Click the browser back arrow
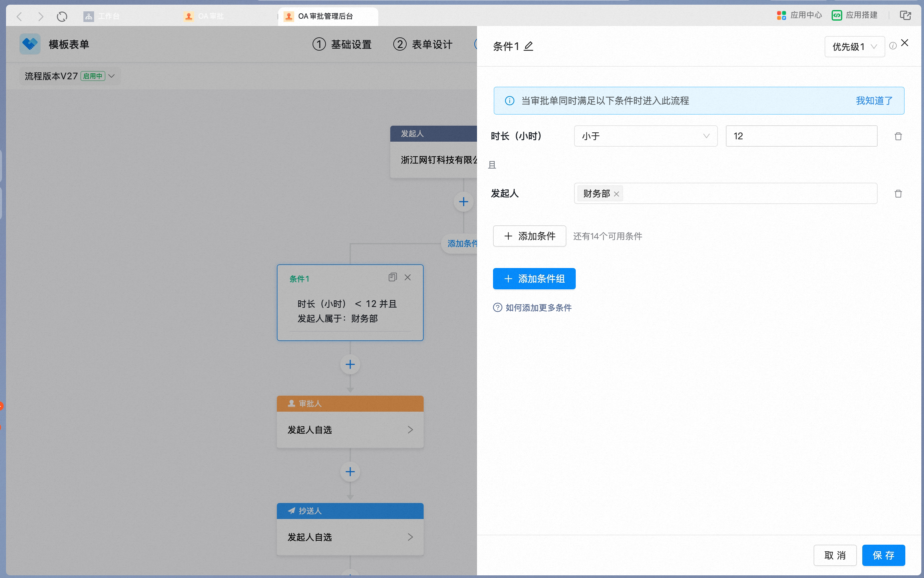This screenshot has height=578, width=924. (19, 16)
